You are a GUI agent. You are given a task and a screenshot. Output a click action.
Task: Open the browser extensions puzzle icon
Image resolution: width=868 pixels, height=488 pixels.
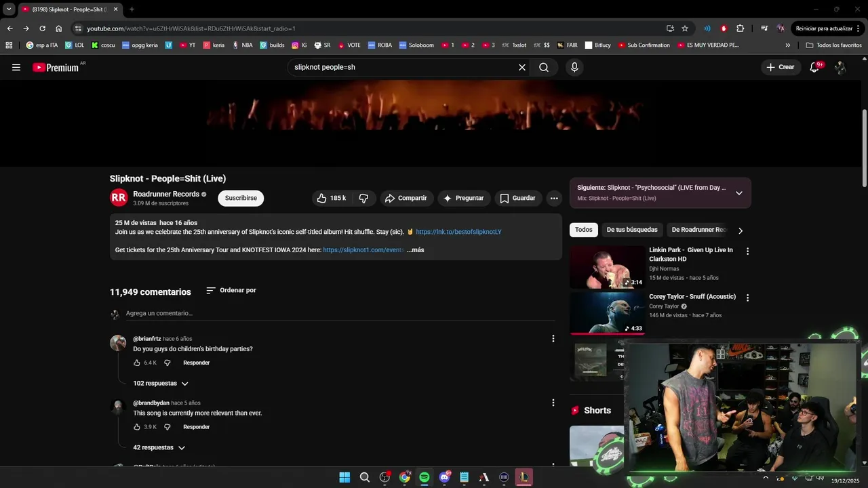740,28
